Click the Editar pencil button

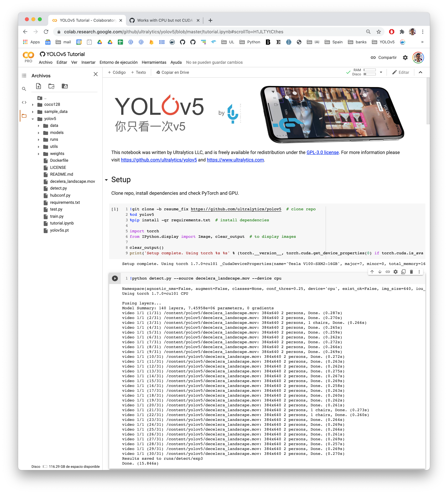click(x=401, y=72)
